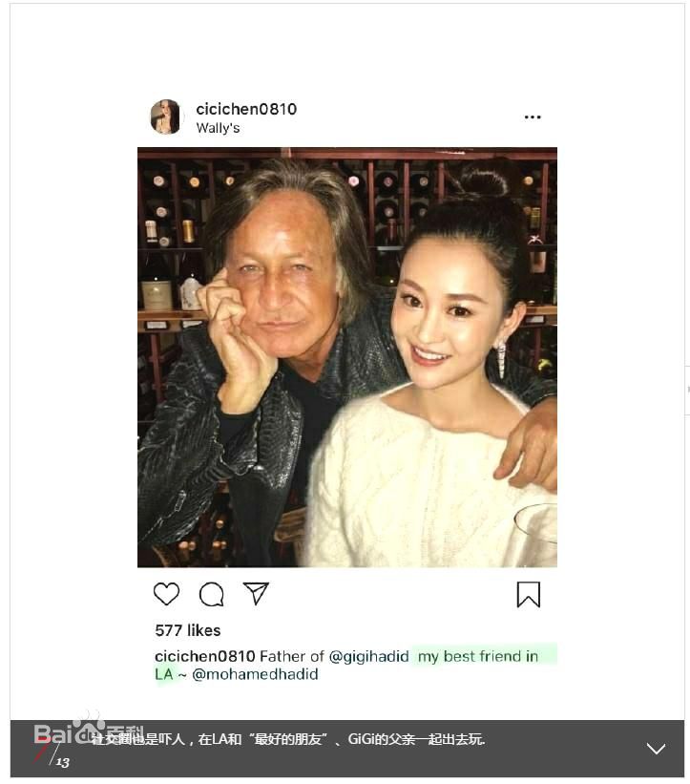Open the cicichen0810 username at post header
This screenshot has width=690, height=784.
(246, 109)
